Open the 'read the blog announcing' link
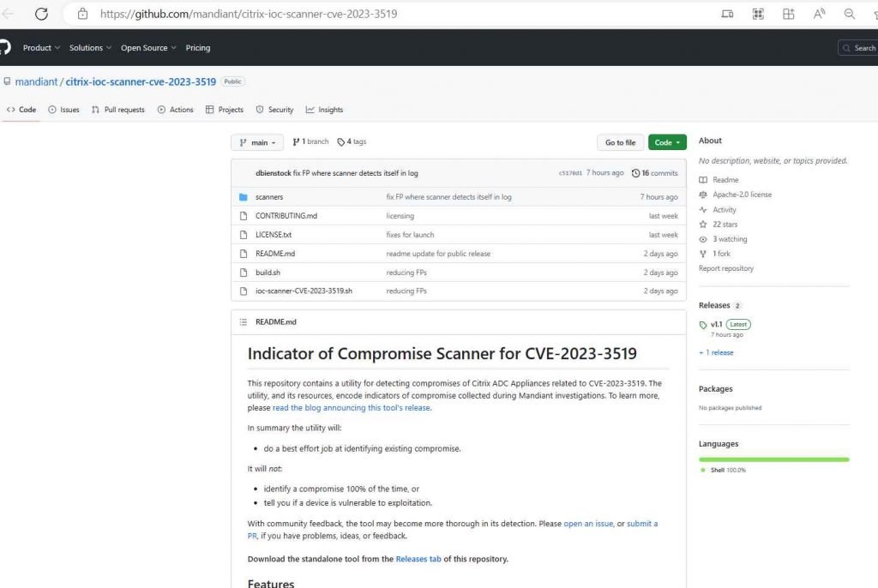Image resolution: width=878 pixels, height=588 pixels. tap(351, 408)
